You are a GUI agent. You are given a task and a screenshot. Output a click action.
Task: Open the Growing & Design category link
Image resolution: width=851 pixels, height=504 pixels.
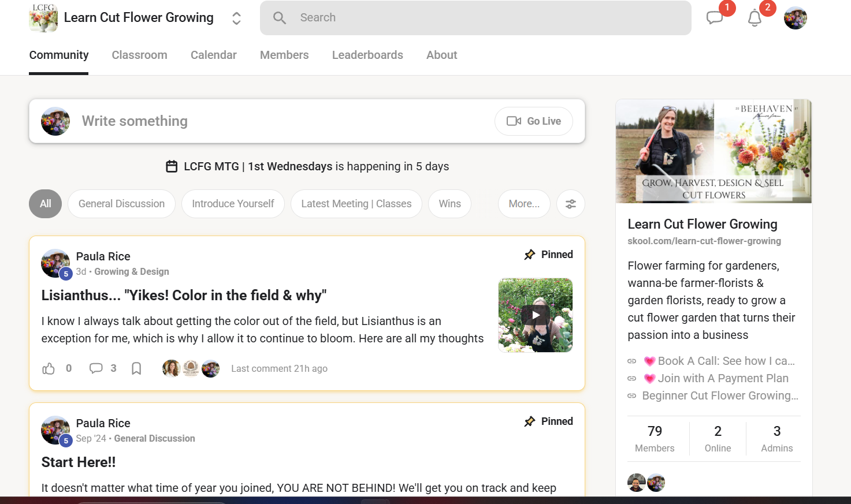[x=132, y=271]
